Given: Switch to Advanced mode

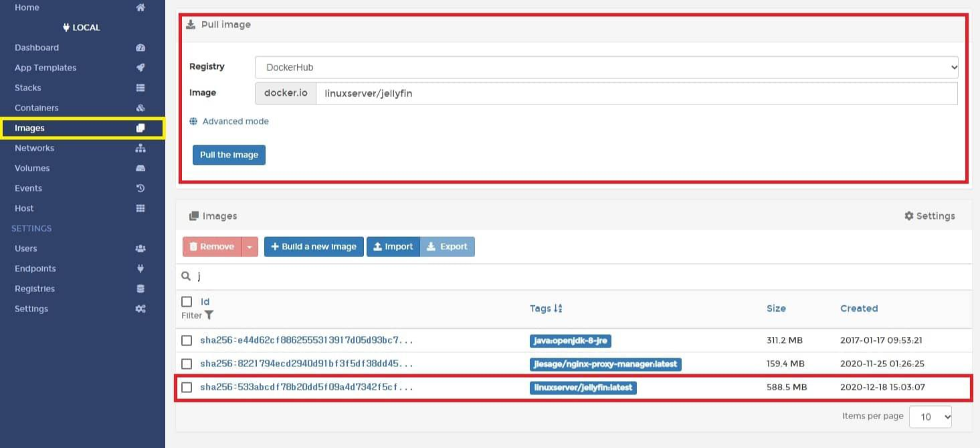Looking at the screenshot, I should (x=235, y=121).
